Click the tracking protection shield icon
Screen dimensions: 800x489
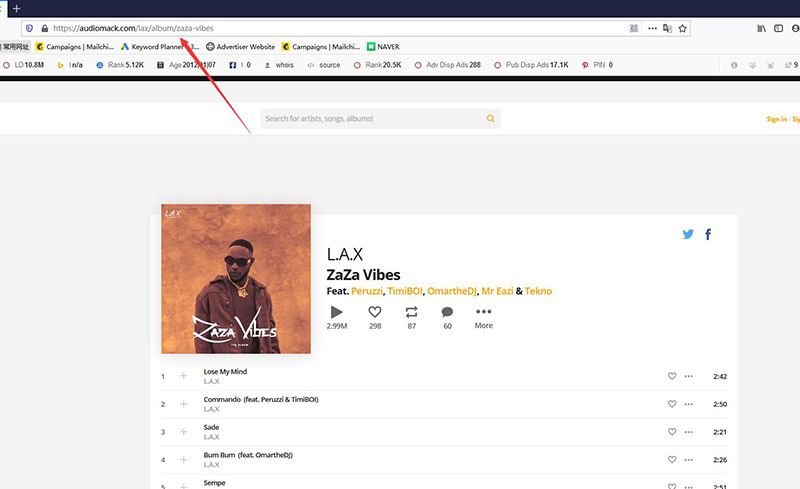point(30,29)
